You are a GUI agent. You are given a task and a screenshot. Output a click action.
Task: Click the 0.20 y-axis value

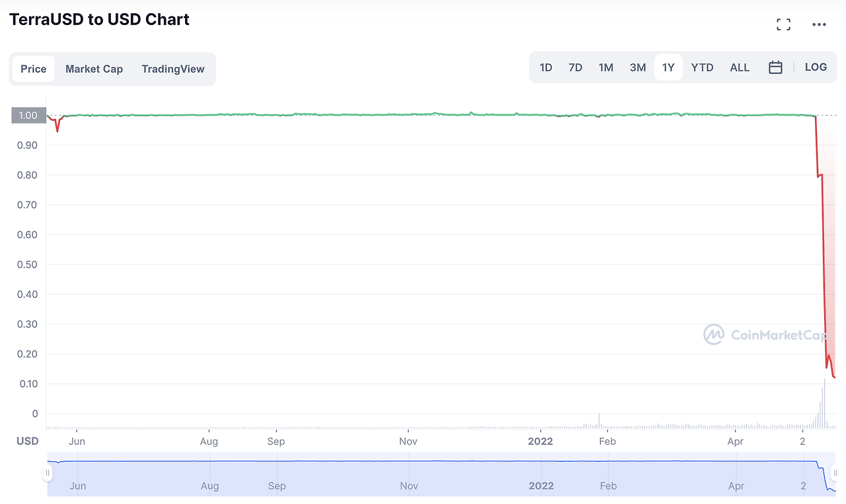[28, 354]
